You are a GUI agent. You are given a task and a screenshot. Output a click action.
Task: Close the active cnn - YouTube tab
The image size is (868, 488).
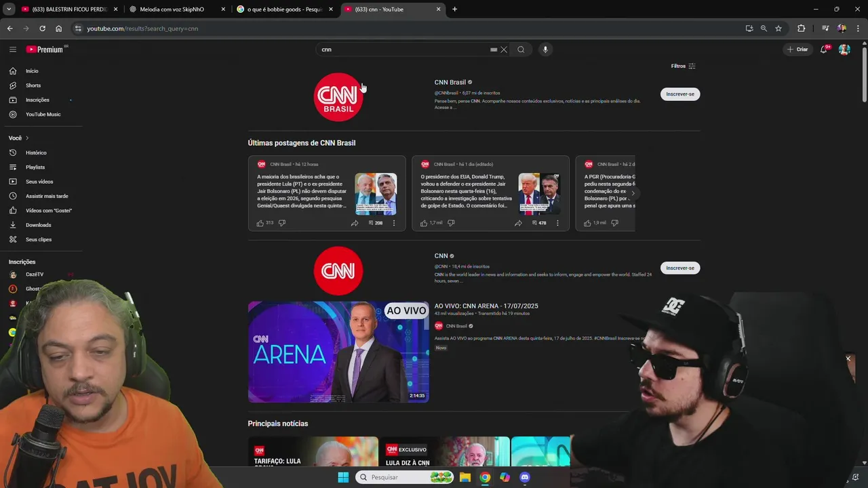pyautogui.click(x=438, y=9)
